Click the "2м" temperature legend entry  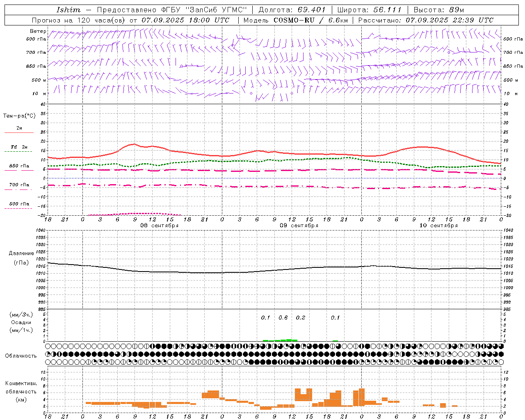(x=19, y=128)
